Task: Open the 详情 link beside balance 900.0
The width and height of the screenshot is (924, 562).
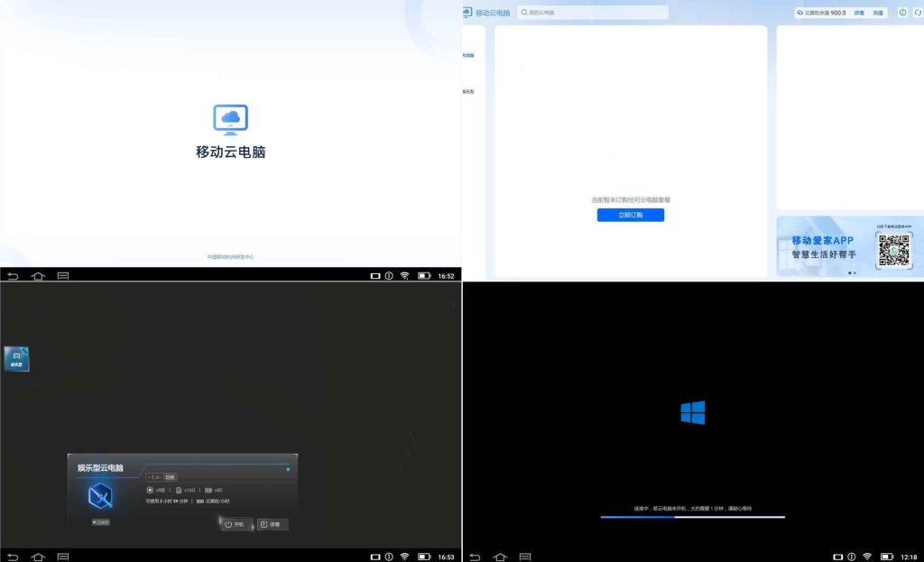Action: point(859,13)
